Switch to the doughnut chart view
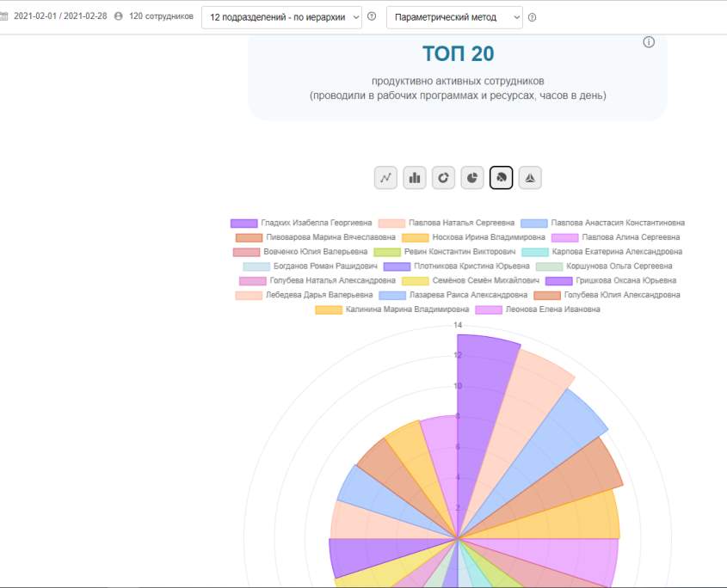 tap(443, 178)
